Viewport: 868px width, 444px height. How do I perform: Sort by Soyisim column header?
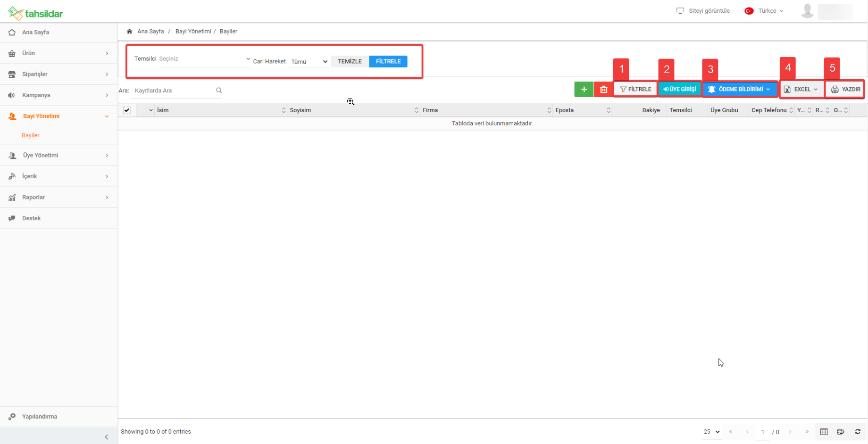(353, 110)
